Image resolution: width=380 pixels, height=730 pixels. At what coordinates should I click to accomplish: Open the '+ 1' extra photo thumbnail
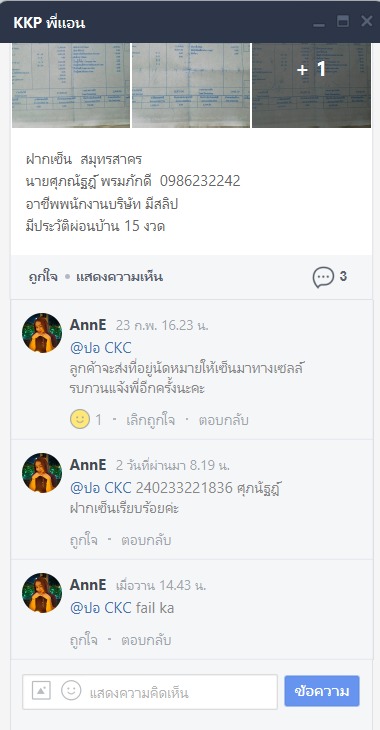pyautogui.click(x=312, y=85)
